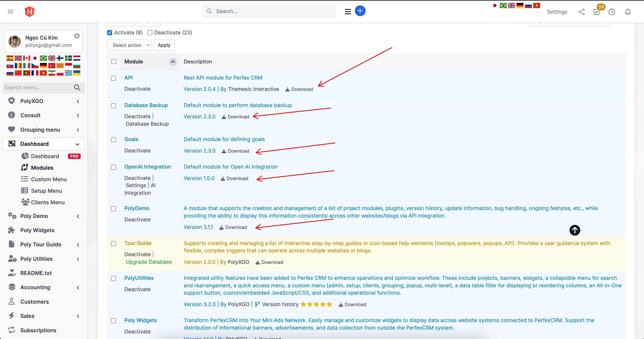Open the tasks checklist icon with badge
This screenshot has height=339, width=644.
coord(597,12)
